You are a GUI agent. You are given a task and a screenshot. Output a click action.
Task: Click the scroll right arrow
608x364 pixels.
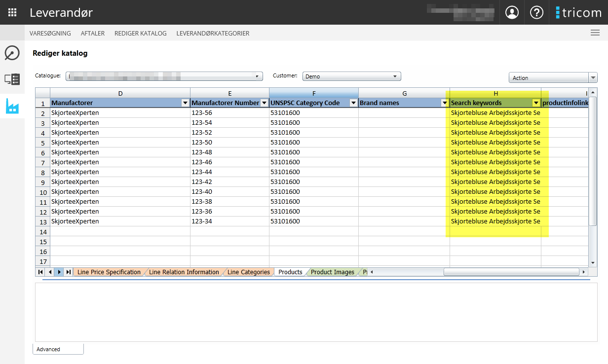coord(584,272)
